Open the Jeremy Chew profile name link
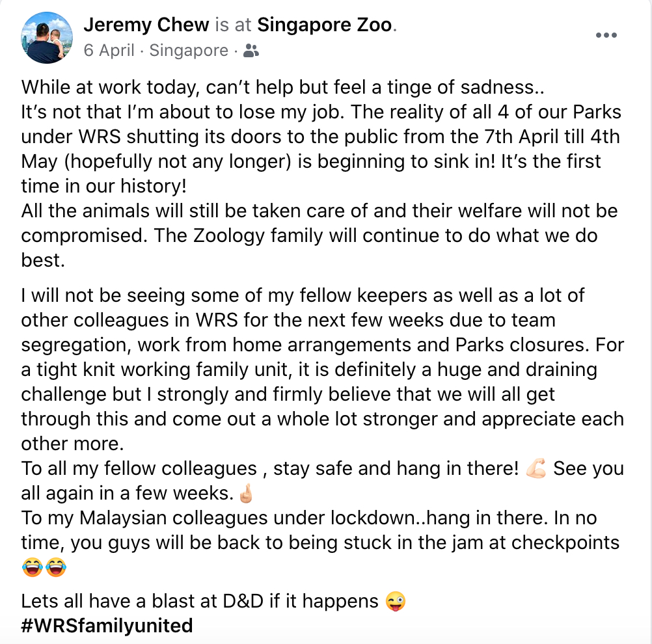 coord(146,25)
